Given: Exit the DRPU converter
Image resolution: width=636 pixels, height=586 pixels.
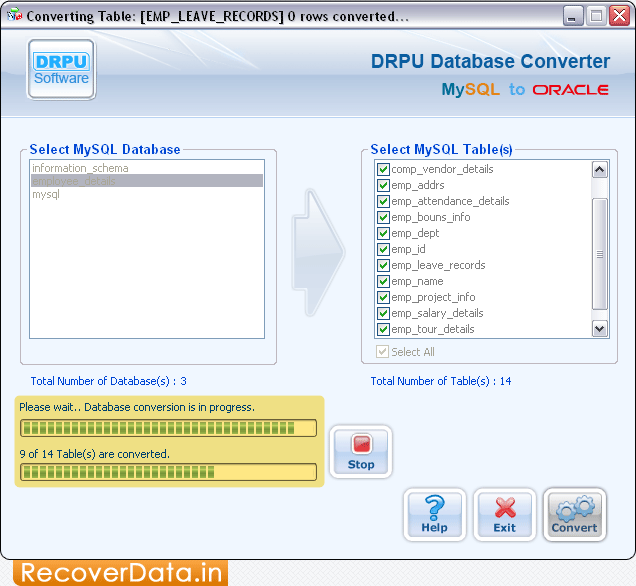Looking at the screenshot, I should pos(505,515).
